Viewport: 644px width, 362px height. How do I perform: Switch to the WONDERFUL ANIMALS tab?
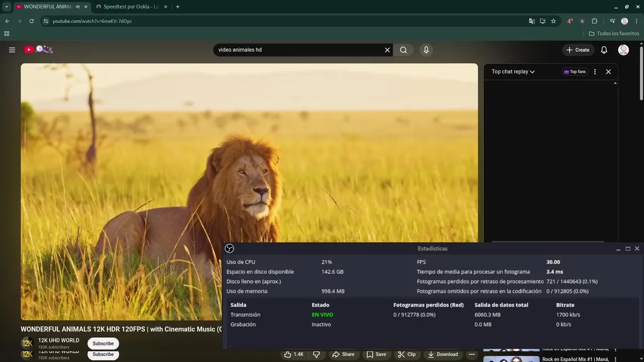[x=47, y=7]
